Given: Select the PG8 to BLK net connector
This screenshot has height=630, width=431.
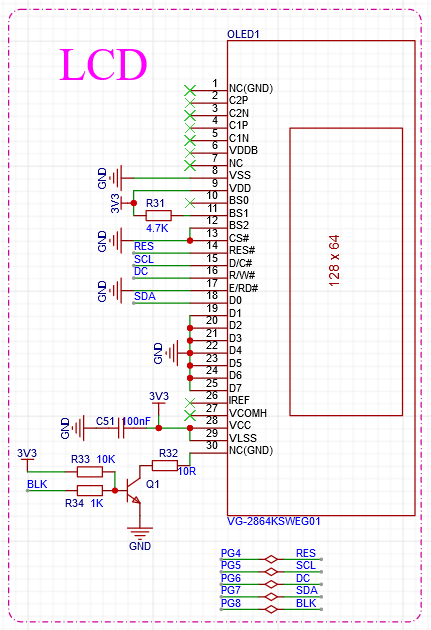Looking at the screenshot, I should tap(272, 609).
